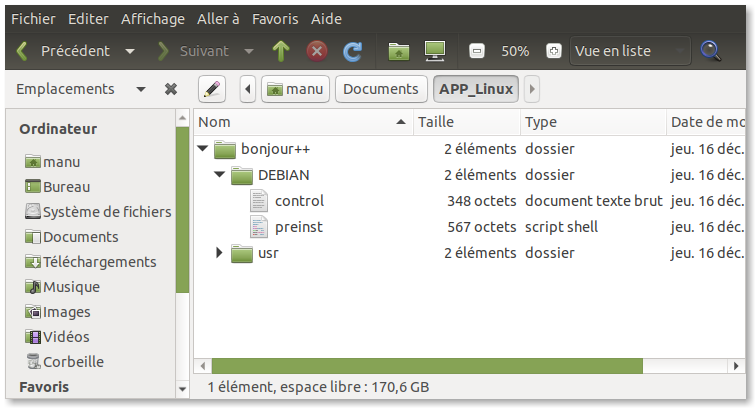
Task: Open Bureau in the sidebar
Action: pyautogui.click(x=57, y=187)
